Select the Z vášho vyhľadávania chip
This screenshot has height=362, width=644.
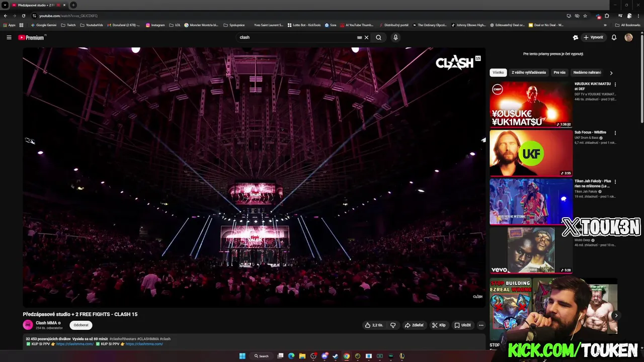click(529, 72)
